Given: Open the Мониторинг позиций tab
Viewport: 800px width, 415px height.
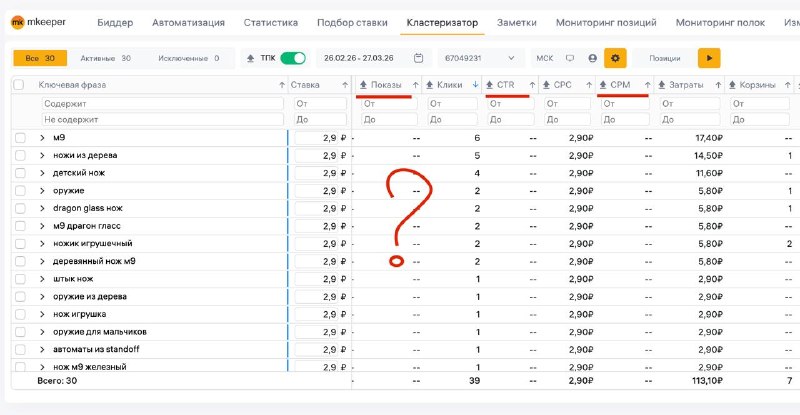Looking at the screenshot, I should tap(606, 22).
